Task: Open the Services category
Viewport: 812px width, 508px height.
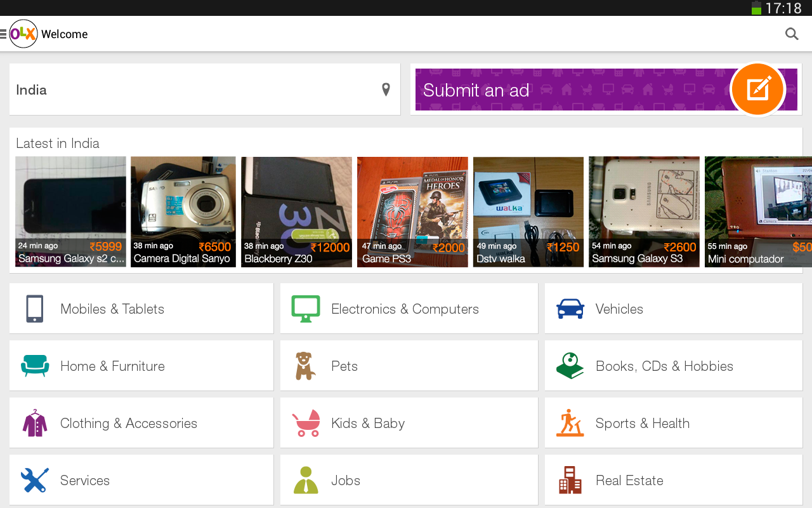Action: 141,480
